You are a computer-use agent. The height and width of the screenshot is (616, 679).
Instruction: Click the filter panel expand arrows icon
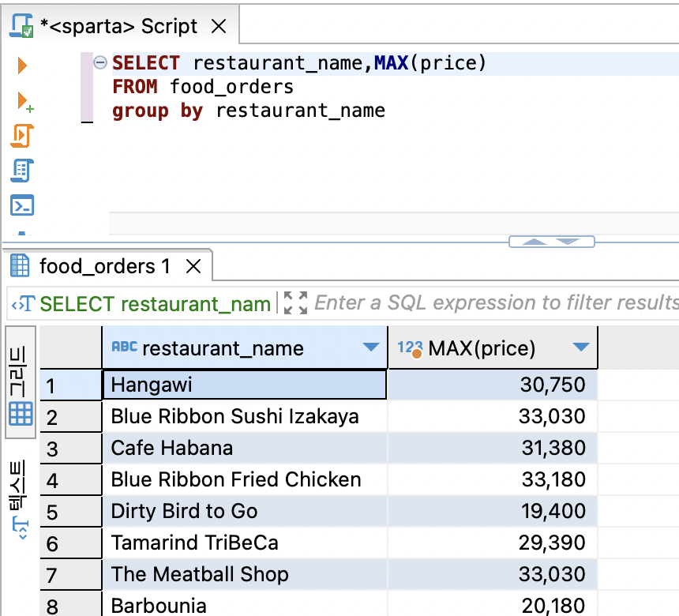point(295,302)
